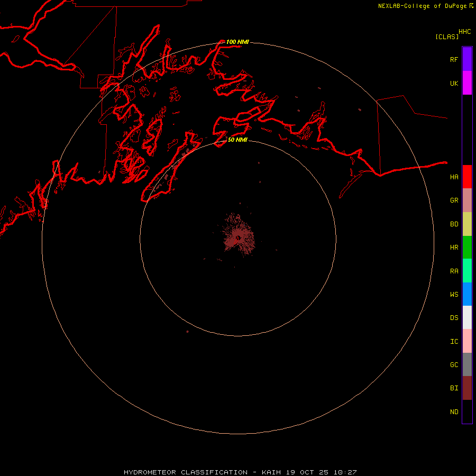The height and width of the screenshot is (476, 476).
Task: Click the IC legend label
Action: pyautogui.click(x=454, y=342)
